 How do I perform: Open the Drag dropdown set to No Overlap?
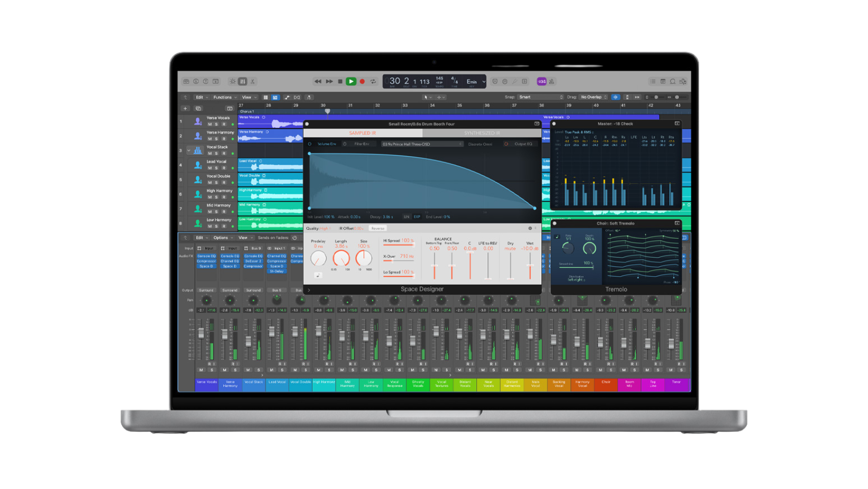pyautogui.click(x=594, y=97)
